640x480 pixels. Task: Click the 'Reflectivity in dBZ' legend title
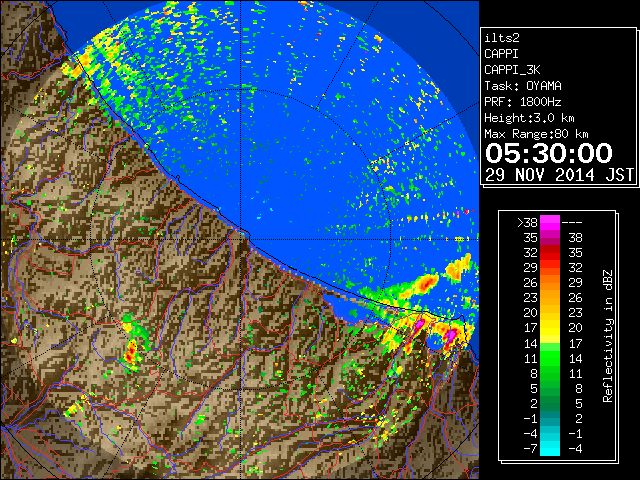point(607,336)
